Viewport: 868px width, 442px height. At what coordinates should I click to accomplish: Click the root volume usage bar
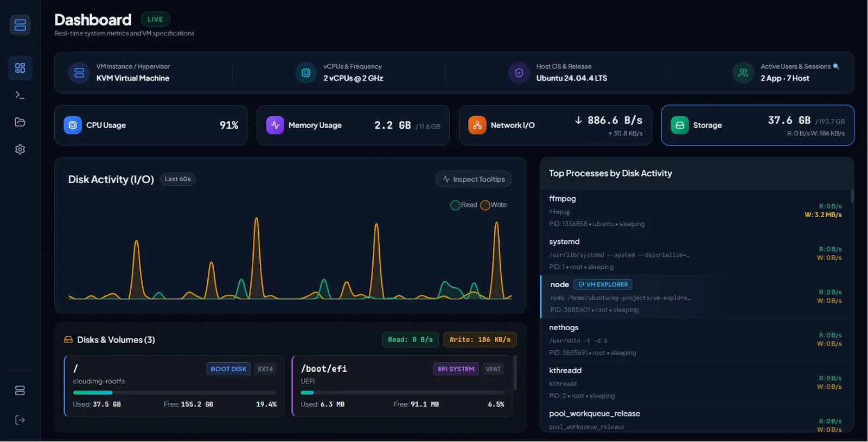click(x=175, y=393)
